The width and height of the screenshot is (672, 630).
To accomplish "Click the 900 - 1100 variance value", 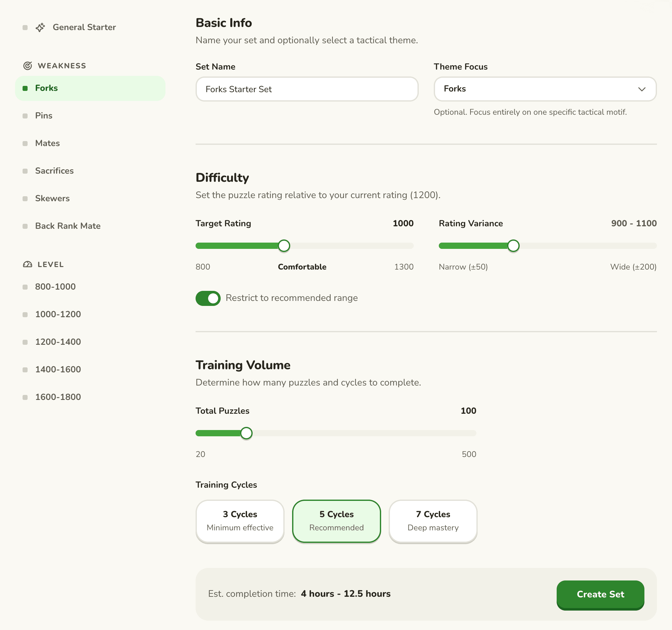I will point(634,223).
